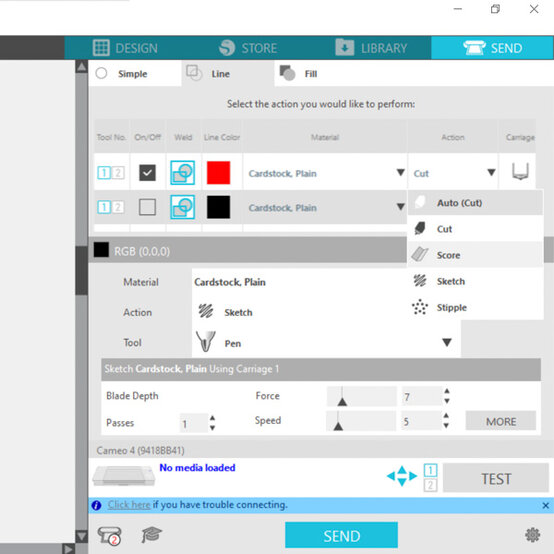Select tool number 1 in red row

coord(104,173)
